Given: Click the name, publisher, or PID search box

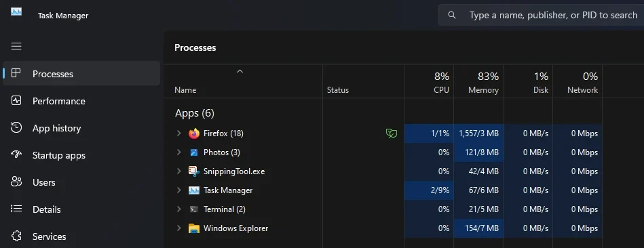Looking at the screenshot, I should point(541,15).
